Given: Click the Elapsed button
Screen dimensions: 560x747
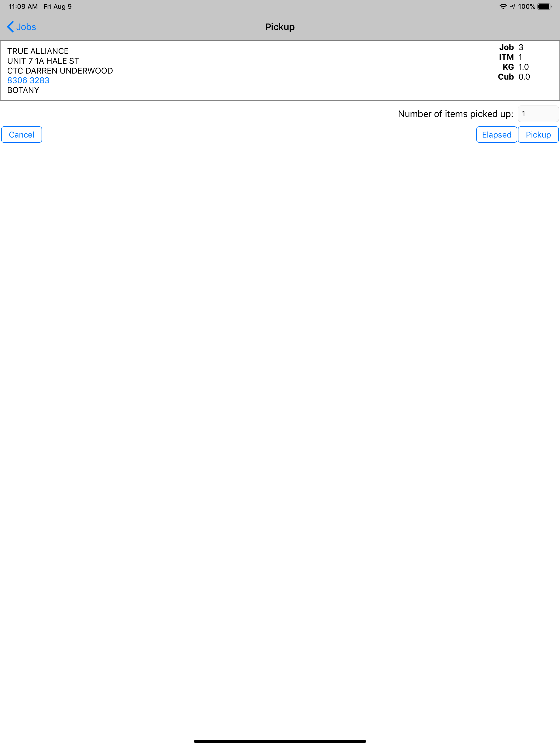Looking at the screenshot, I should 497,135.
